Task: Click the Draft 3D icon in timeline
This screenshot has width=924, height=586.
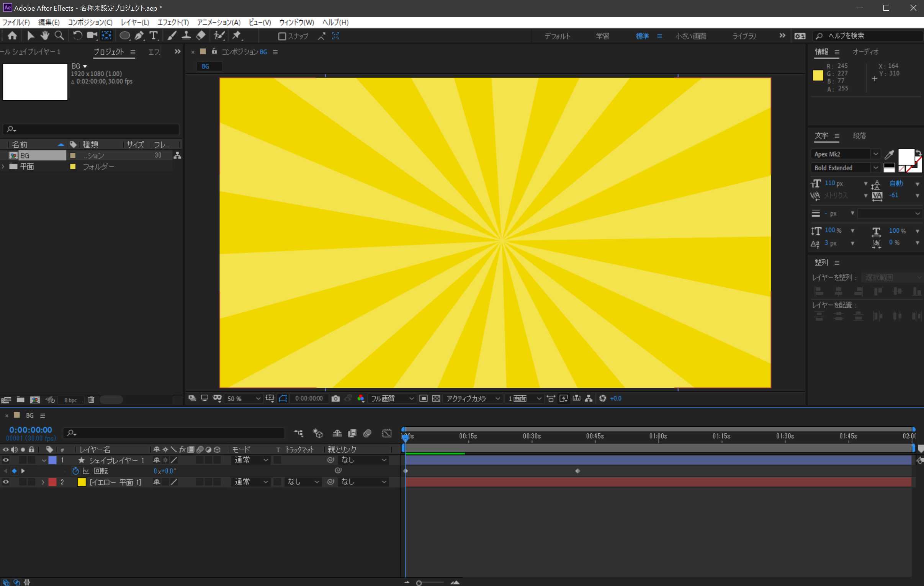Action: click(x=318, y=433)
